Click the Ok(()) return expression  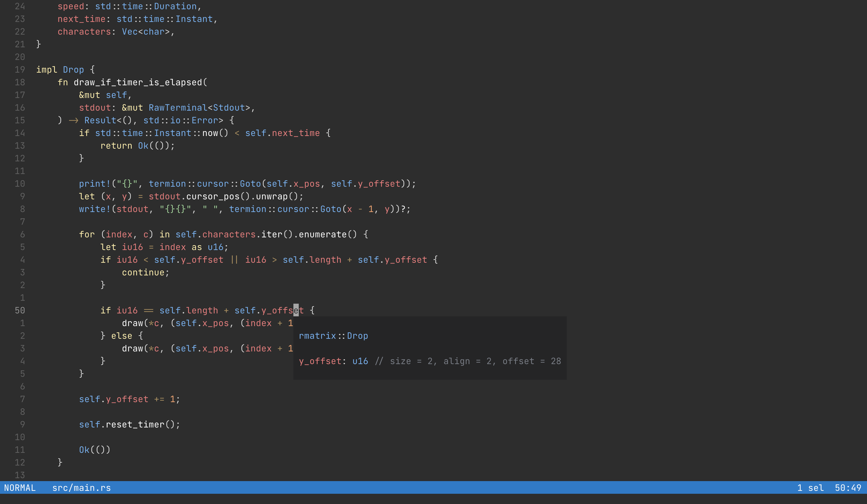(x=94, y=450)
